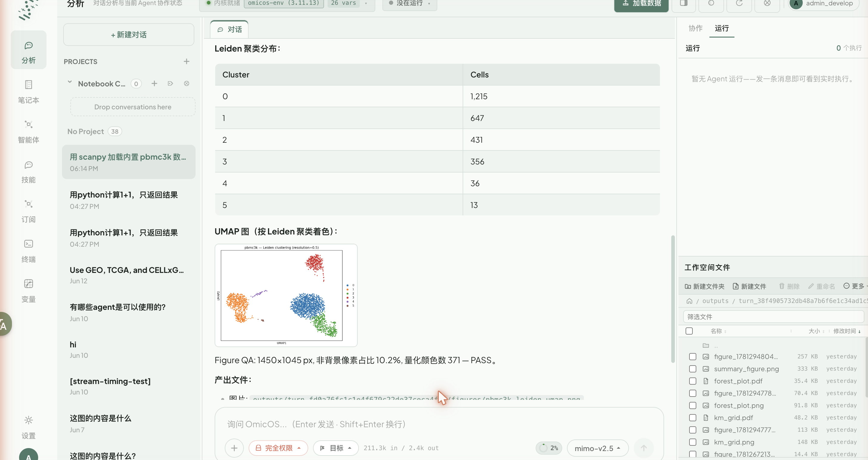Image resolution: width=868 pixels, height=460 pixels.
Task: Click the send arrow button in the message box
Action: tap(644, 448)
